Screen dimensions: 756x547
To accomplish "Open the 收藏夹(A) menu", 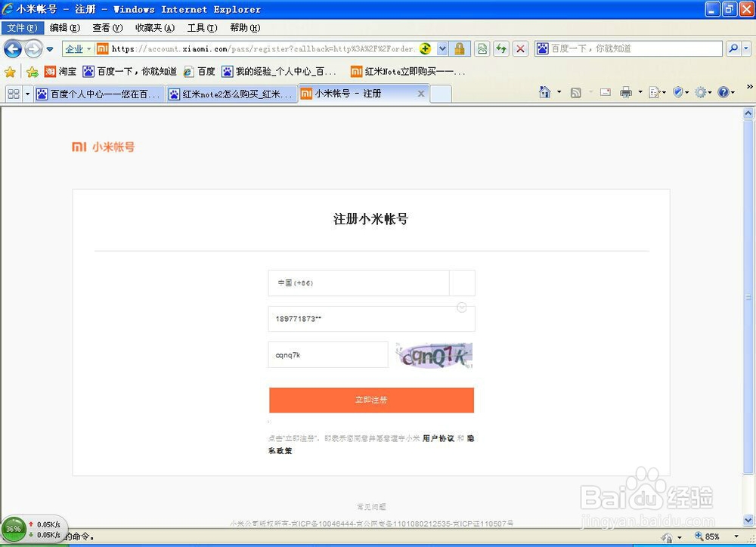I will 155,28.
